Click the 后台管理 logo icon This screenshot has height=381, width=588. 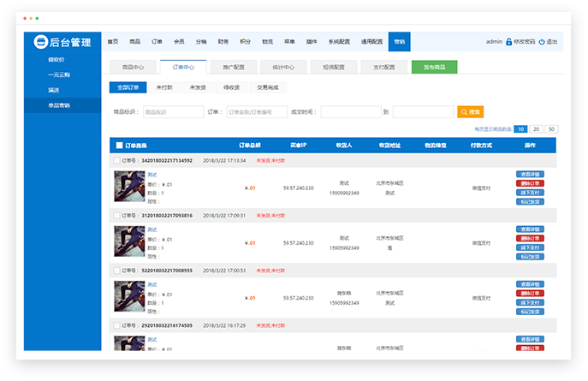click(x=39, y=42)
